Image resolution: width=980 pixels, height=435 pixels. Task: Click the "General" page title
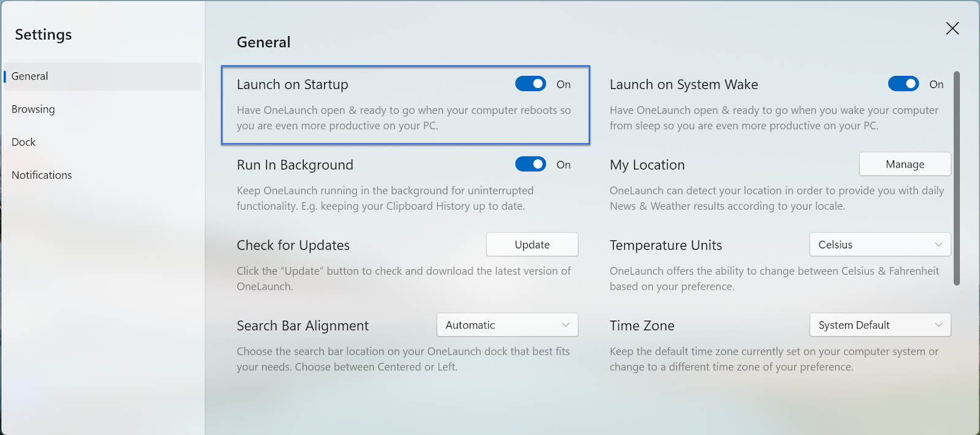264,42
